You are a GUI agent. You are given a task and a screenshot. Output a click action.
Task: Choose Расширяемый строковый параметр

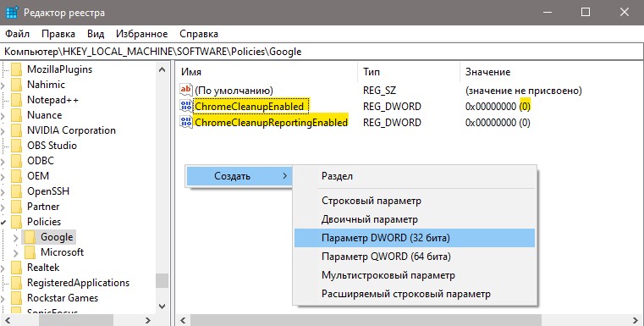click(415, 294)
